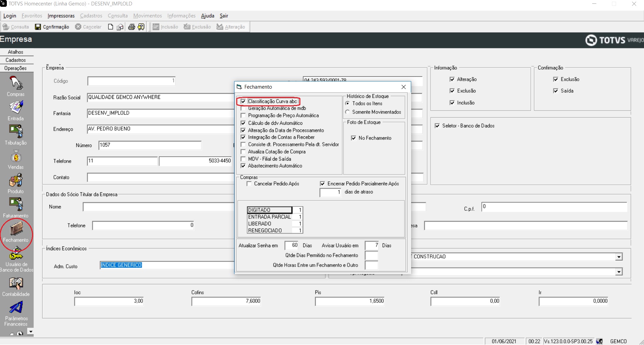Open the Fechamento sidebar icon
The height and width of the screenshot is (345, 644).
[16, 232]
